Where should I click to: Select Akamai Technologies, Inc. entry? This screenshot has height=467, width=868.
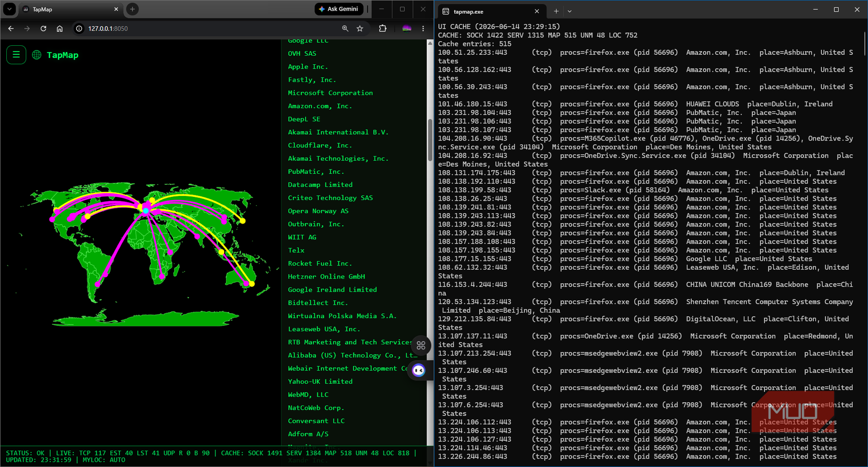click(x=338, y=159)
